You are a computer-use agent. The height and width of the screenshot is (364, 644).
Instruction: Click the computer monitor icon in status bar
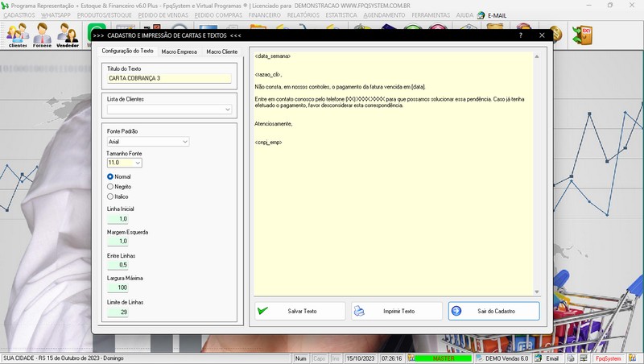click(583, 358)
